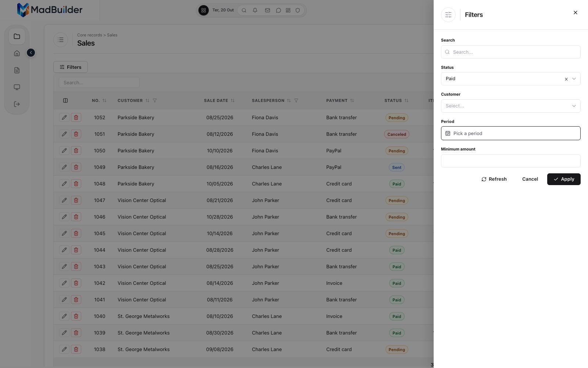Open the list menu icon beside Sales title
This screenshot has height=368, width=588.
(x=61, y=40)
